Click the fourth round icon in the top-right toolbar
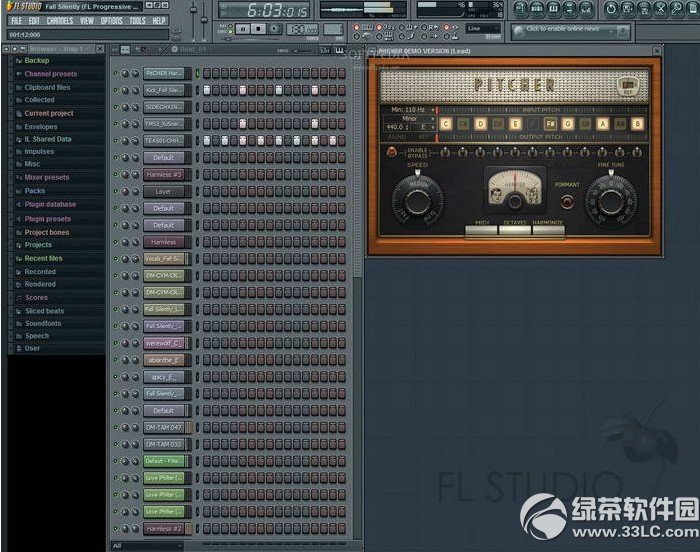The image size is (700, 552). tap(569, 8)
